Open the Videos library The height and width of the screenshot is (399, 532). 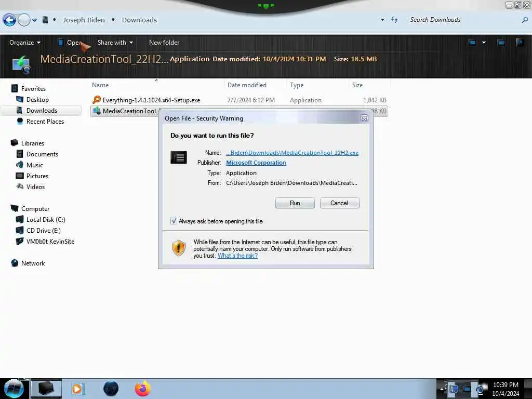pos(35,187)
